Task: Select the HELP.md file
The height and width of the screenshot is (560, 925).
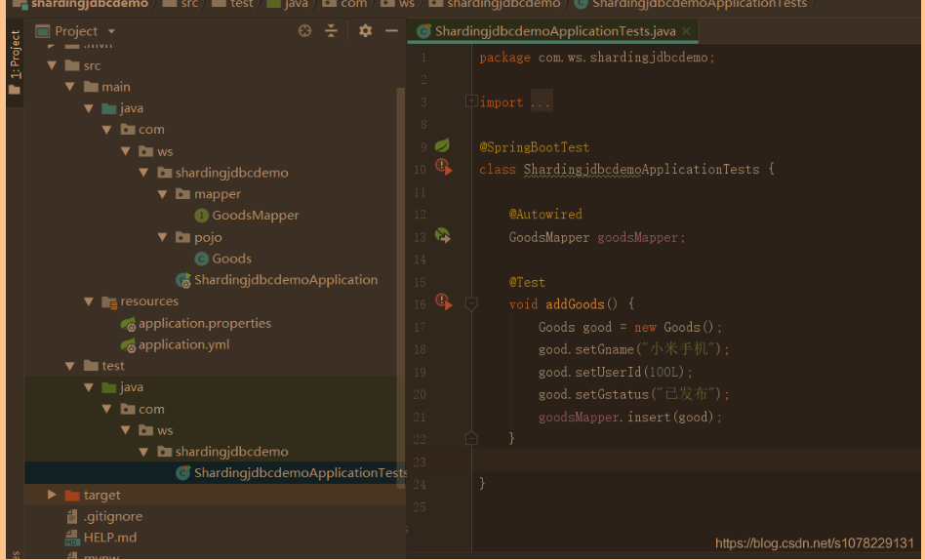Action: pyautogui.click(x=110, y=538)
